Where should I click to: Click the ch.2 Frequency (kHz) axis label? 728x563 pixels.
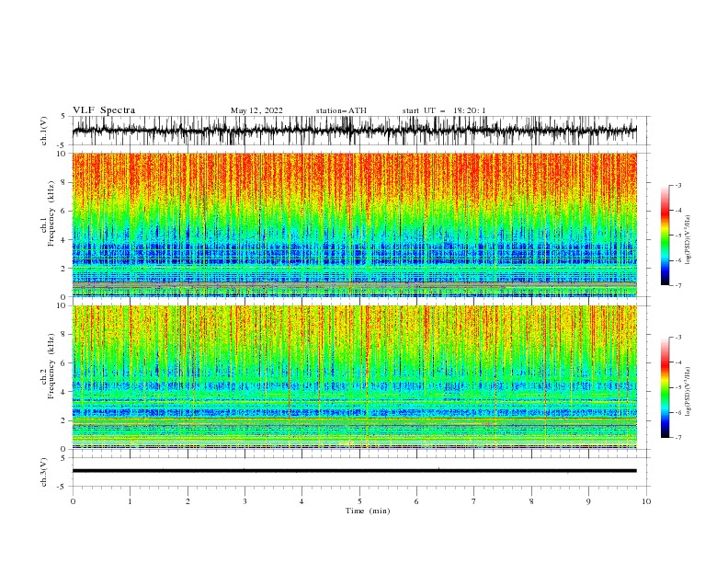click(48, 366)
